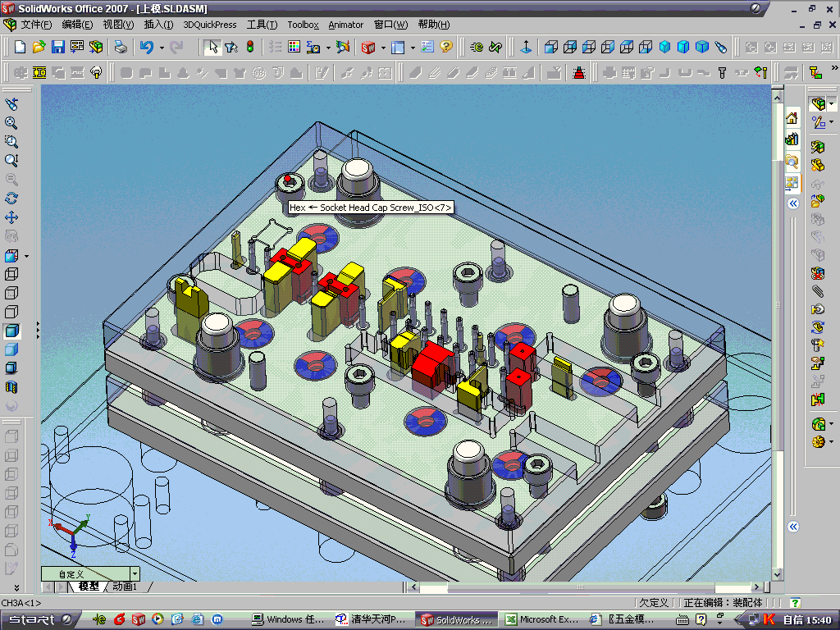
Task: Expand the toolbar overflow chevron at top right
Action: (x=833, y=68)
